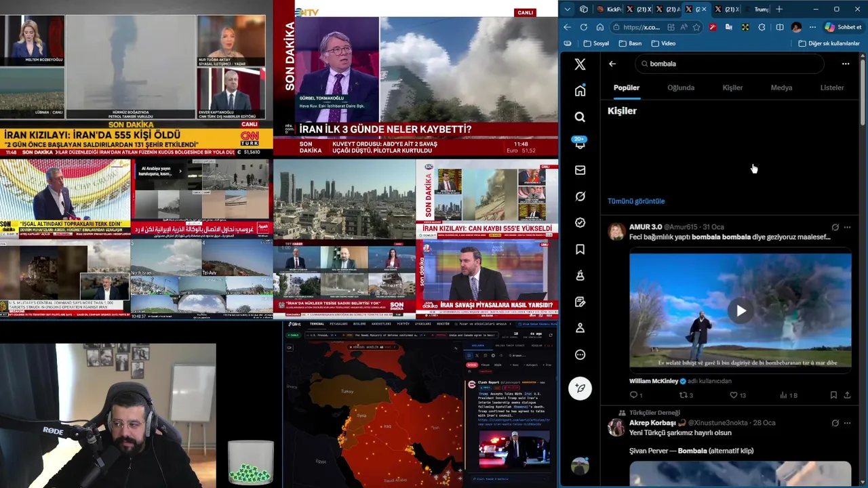Bookmark the AMUR 3.0 post
Viewport: 868px width, 488px height.
coord(833,395)
